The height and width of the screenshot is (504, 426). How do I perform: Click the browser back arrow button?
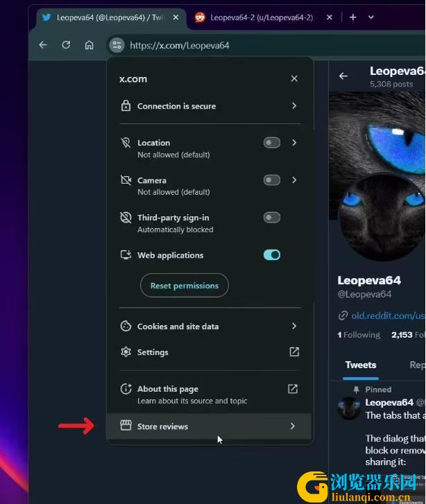click(x=43, y=45)
